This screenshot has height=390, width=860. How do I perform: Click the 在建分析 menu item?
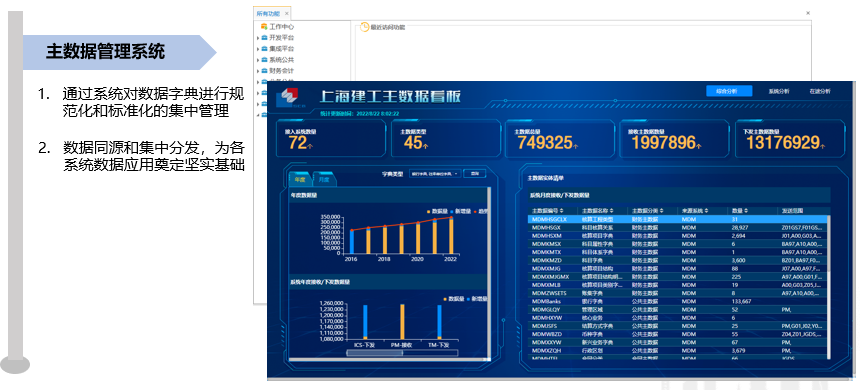pos(820,92)
